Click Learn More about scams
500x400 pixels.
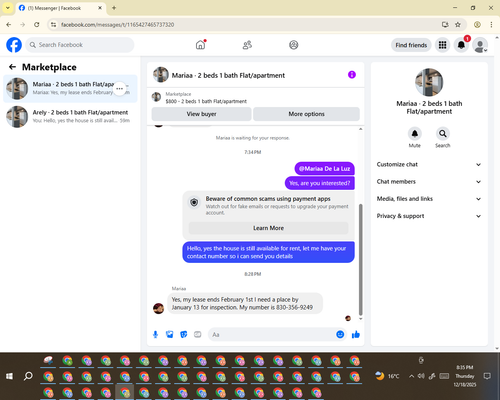pyautogui.click(x=268, y=228)
